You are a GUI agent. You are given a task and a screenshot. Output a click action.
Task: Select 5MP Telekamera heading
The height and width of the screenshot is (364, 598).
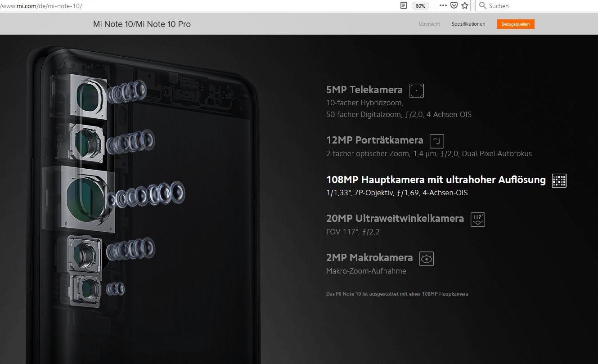(364, 90)
